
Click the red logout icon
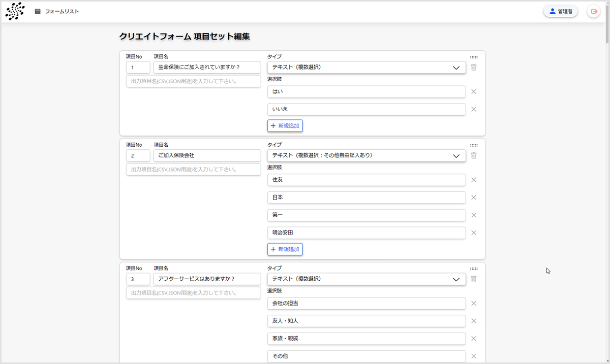(594, 11)
